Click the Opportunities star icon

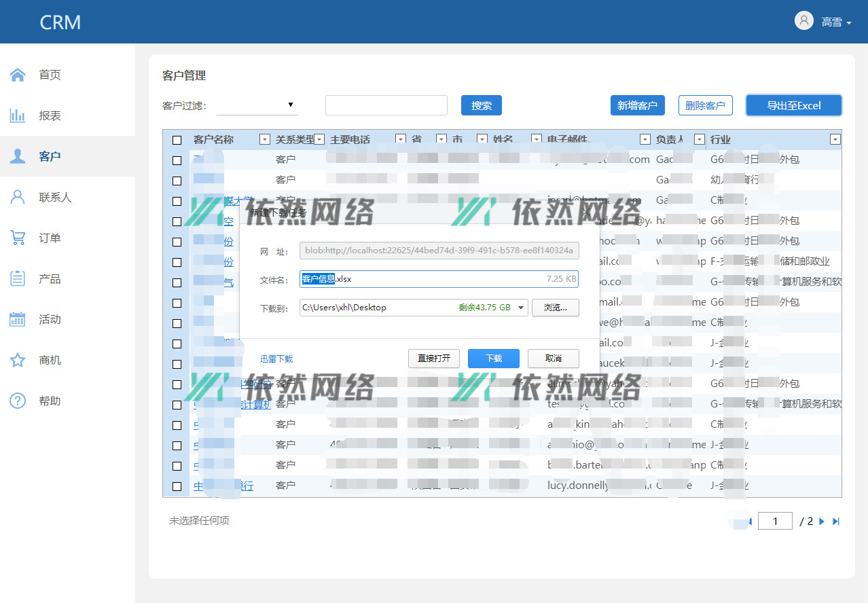[x=18, y=360]
